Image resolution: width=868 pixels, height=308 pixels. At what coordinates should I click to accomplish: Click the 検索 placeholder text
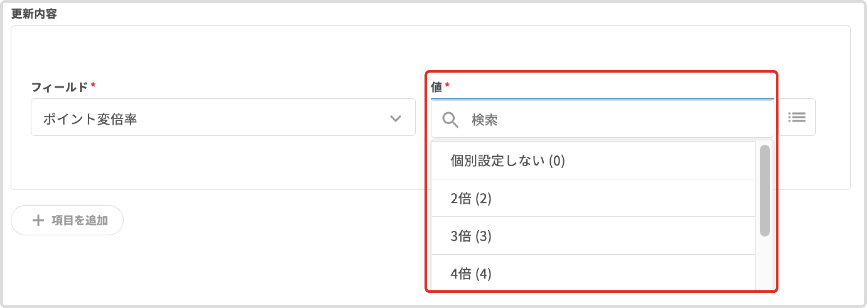click(x=484, y=120)
